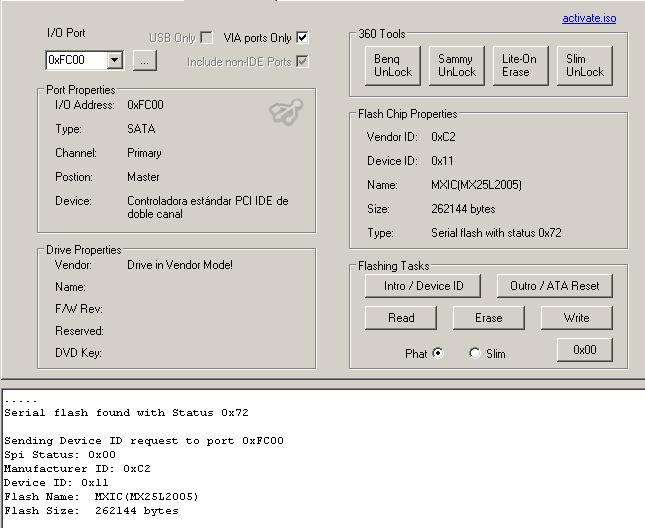Click the Write flashing task button
This screenshot has height=528, width=645.
coord(577,318)
